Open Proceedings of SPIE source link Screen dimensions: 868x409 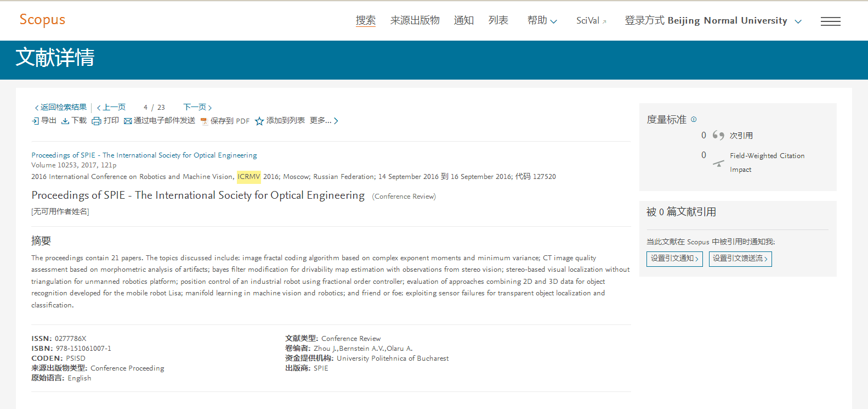point(144,155)
